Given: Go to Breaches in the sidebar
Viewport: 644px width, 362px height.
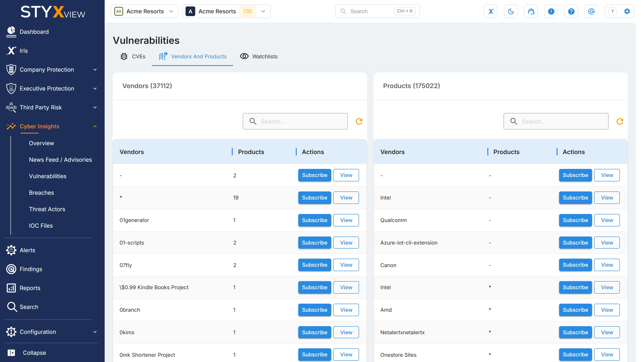Looking at the screenshot, I should [x=41, y=193].
